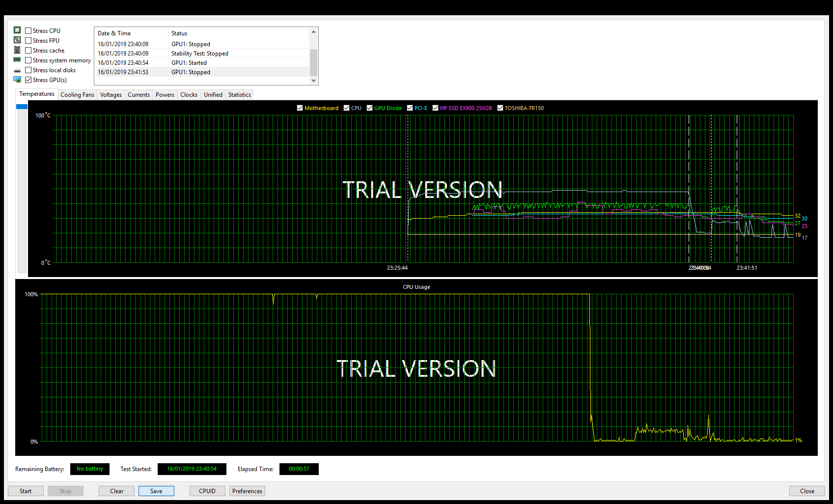This screenshot has height=504, width=833.
Task: Click the cache chip icon beside Stress cache
Action: 17,50
